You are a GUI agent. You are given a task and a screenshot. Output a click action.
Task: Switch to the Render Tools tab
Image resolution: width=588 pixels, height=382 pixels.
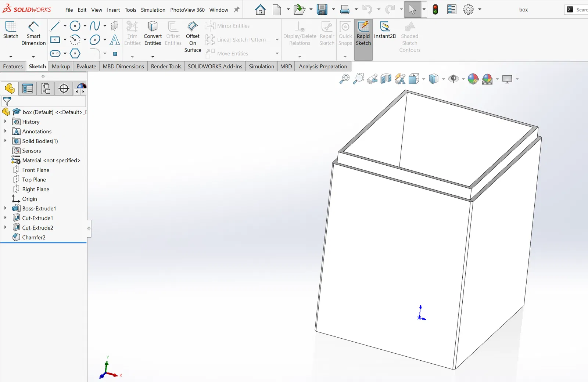(x=166, y=66)
